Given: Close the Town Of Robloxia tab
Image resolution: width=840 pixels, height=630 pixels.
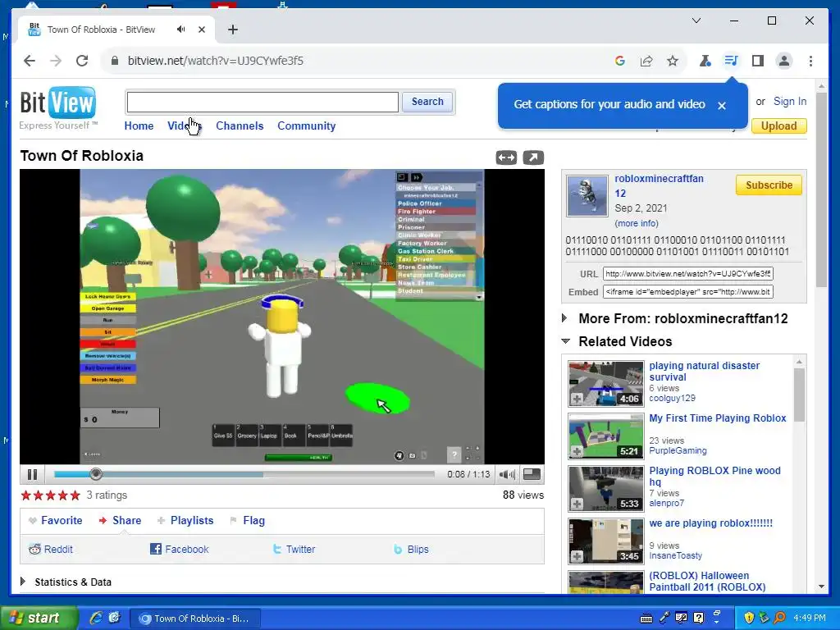Looking at the screenshot, I should pyautogui.click(x=202, y=30).
